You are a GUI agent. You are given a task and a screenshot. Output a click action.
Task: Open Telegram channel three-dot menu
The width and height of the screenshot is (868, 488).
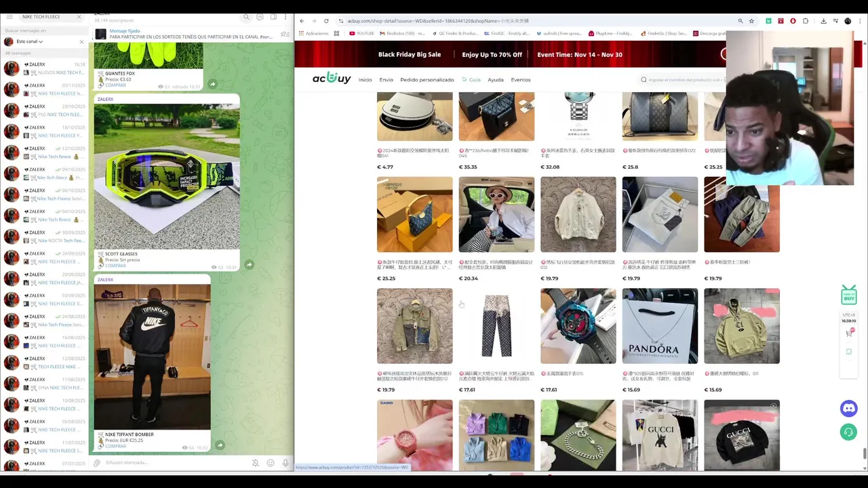286,17
